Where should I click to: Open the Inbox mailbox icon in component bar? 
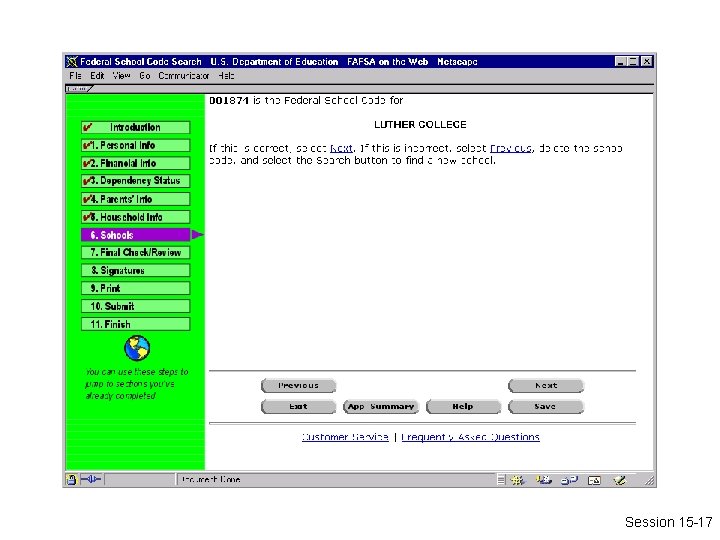(x=544, y=480)
